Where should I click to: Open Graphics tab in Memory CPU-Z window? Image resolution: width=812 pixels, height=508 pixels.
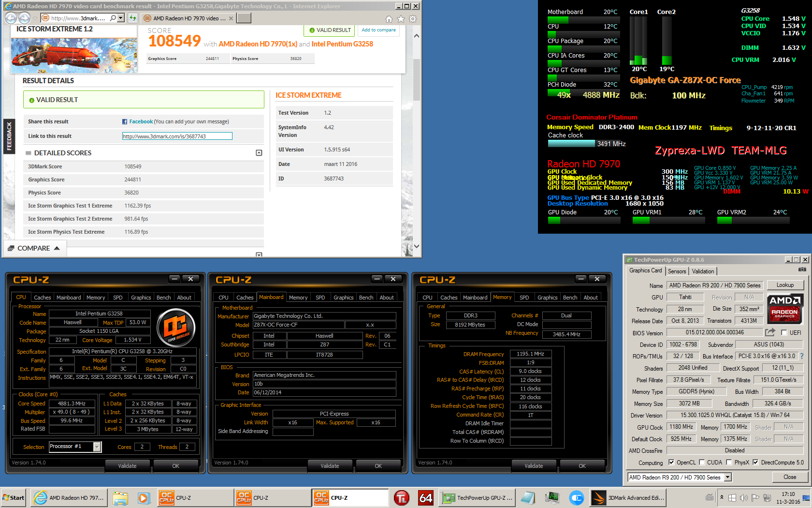coord(547,298)
